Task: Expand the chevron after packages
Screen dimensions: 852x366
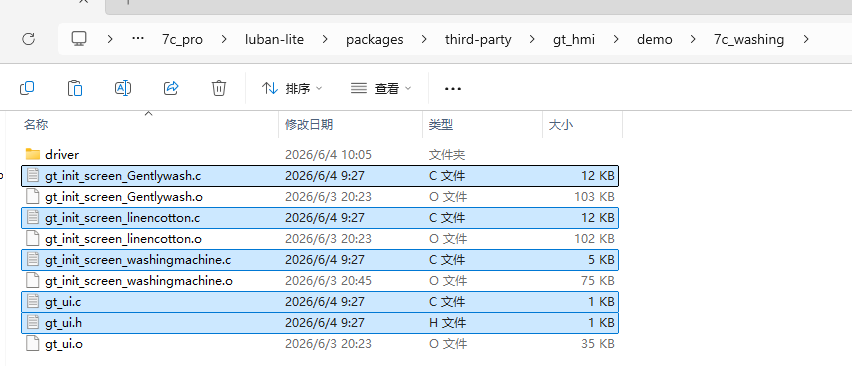Action: coord(424,39)
